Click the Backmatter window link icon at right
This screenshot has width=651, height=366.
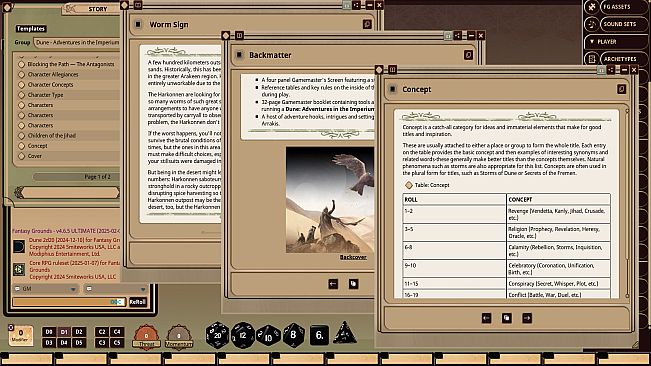(468, 55)
